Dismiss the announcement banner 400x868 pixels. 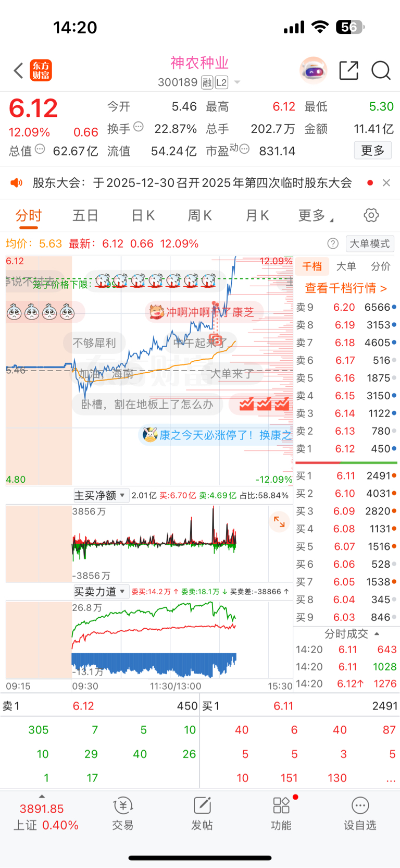(386, 183)
